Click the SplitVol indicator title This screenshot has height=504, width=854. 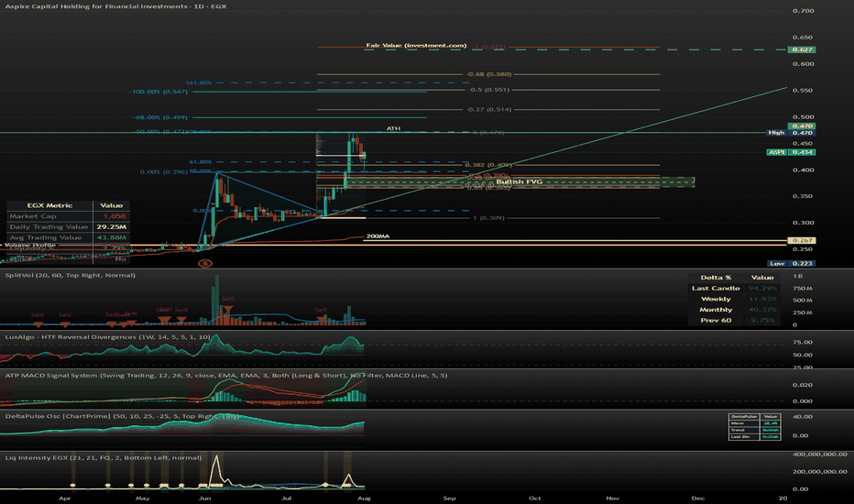[71, 275]
